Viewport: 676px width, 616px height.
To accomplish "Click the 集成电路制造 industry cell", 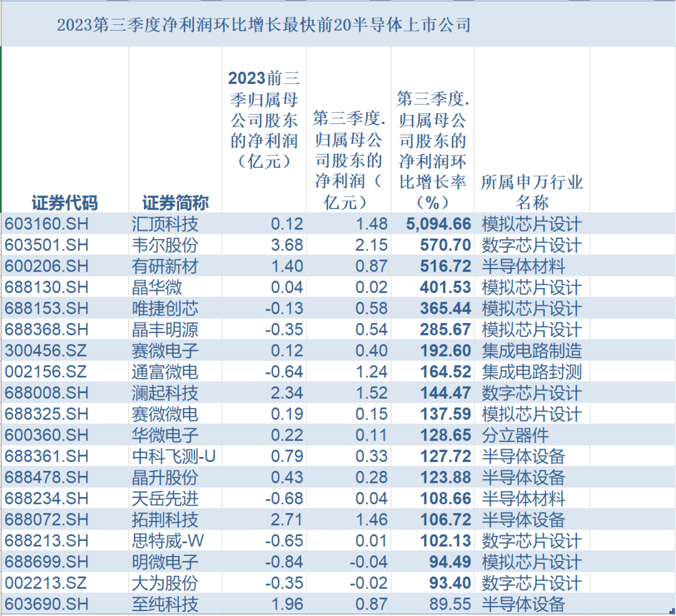I will tap(532, 351).
